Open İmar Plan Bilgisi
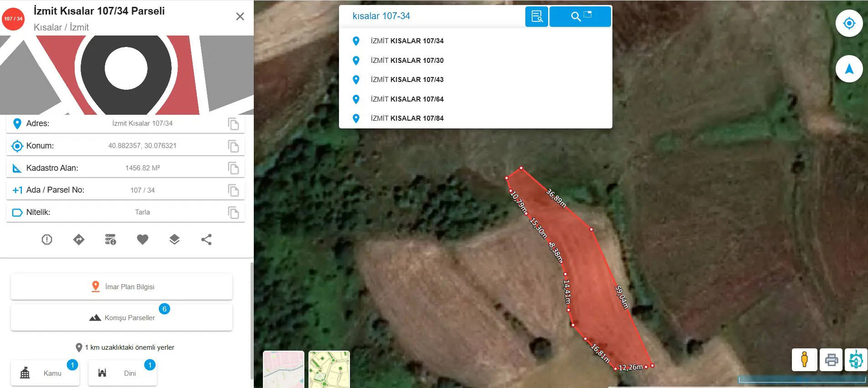The width and height of the screenshot is (868, 388). click(x=122, y=287)
